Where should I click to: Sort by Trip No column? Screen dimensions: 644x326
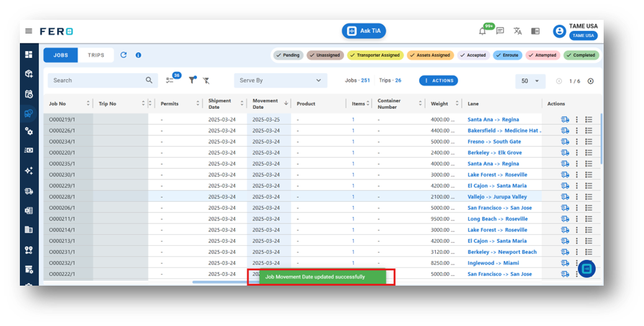[x=143, y=104]
